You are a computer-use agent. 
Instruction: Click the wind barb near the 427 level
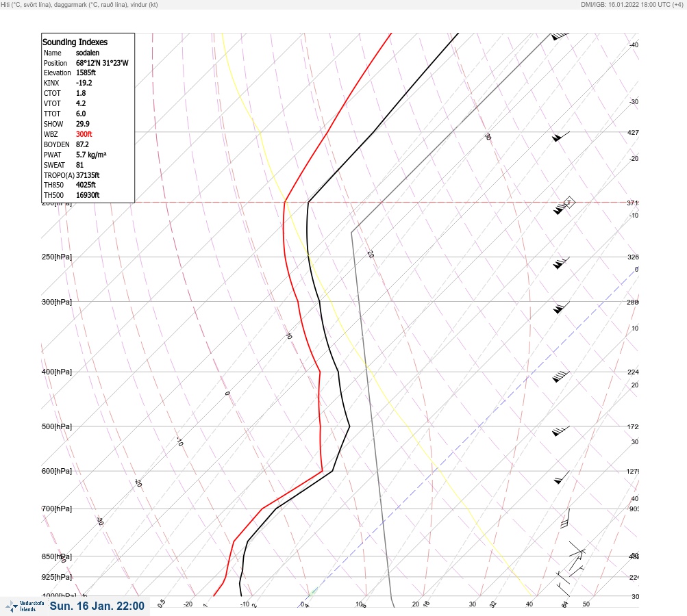(561, 137)
